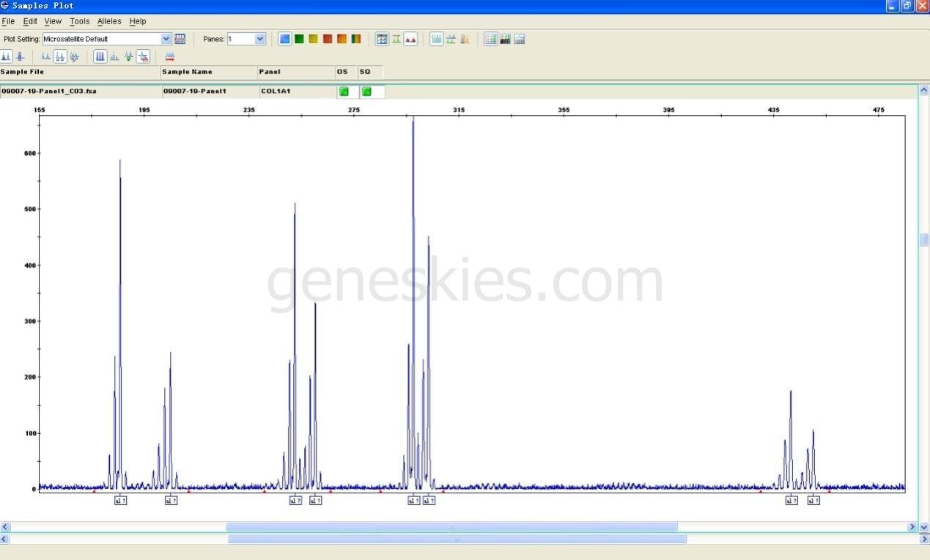Image resolution: width=930 pixels, height=560 pixels.
Task: Click the red bin marker icon
Action: (170, 56)
